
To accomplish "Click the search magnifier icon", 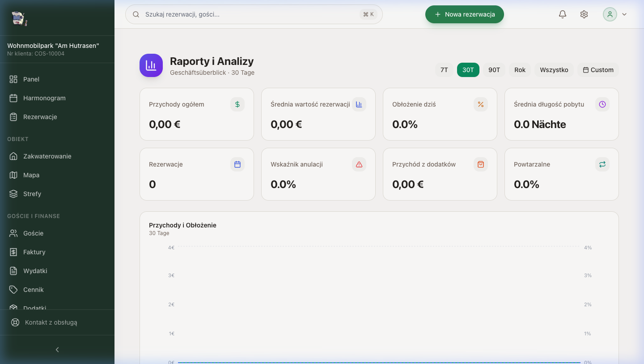I will point(136,14).
